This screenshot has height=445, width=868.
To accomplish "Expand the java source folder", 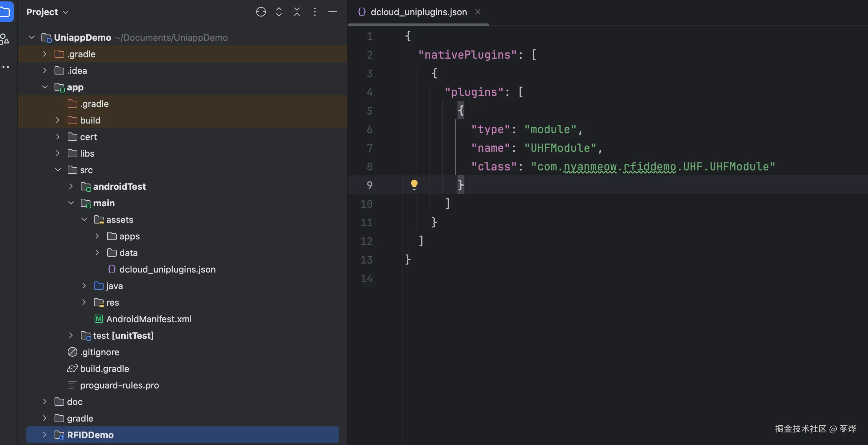I will [84, 286].
